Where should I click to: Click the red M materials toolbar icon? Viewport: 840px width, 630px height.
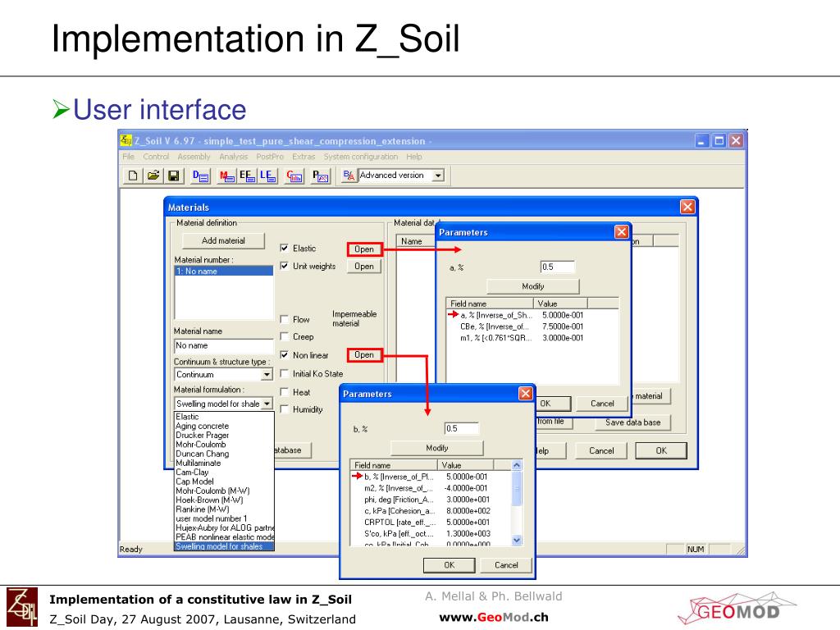(226, 176)
